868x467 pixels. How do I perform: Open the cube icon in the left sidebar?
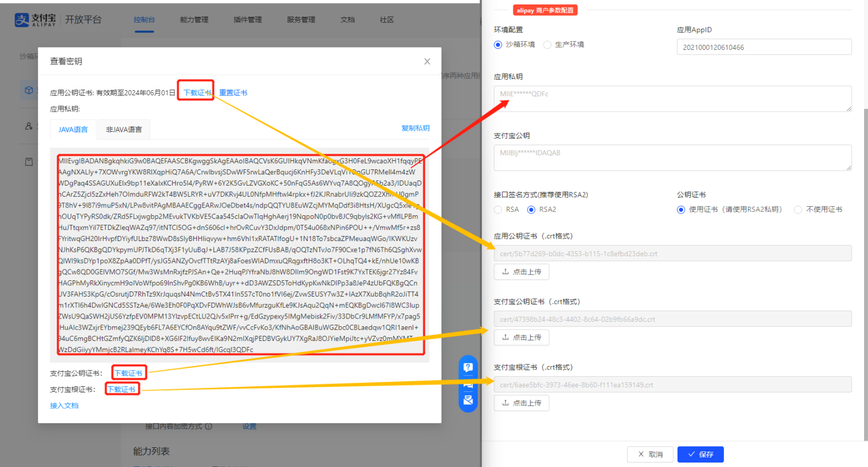pos(29,90)
